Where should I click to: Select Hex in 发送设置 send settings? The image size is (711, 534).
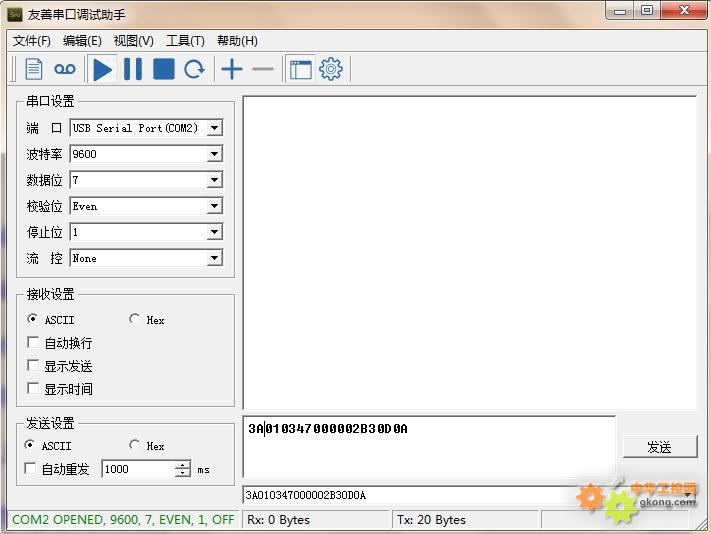coord(134,445)
